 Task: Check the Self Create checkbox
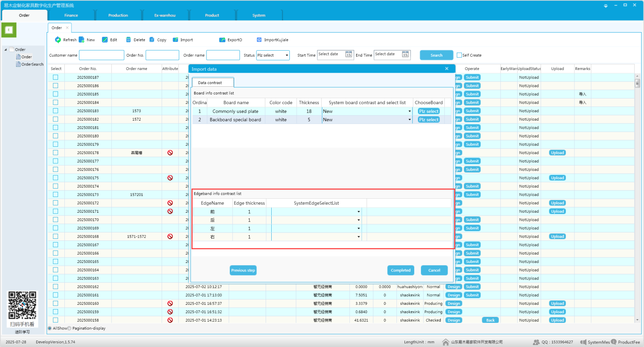[459, 55]
